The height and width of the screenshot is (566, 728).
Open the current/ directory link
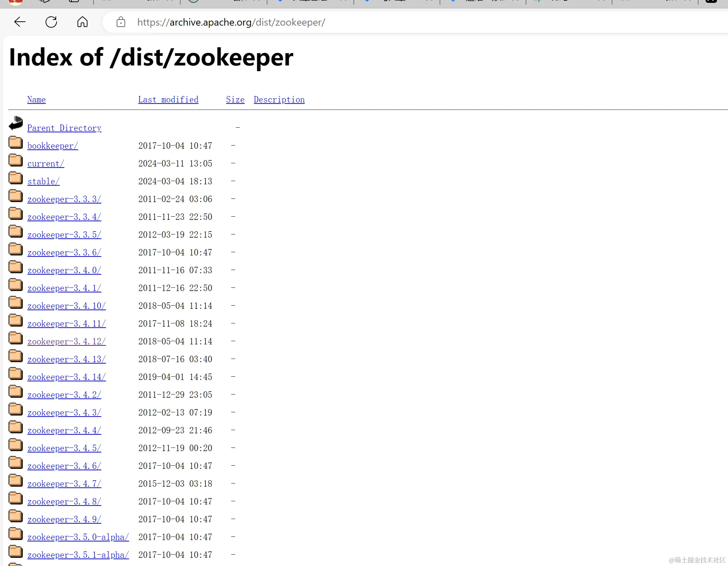[46, 164]
